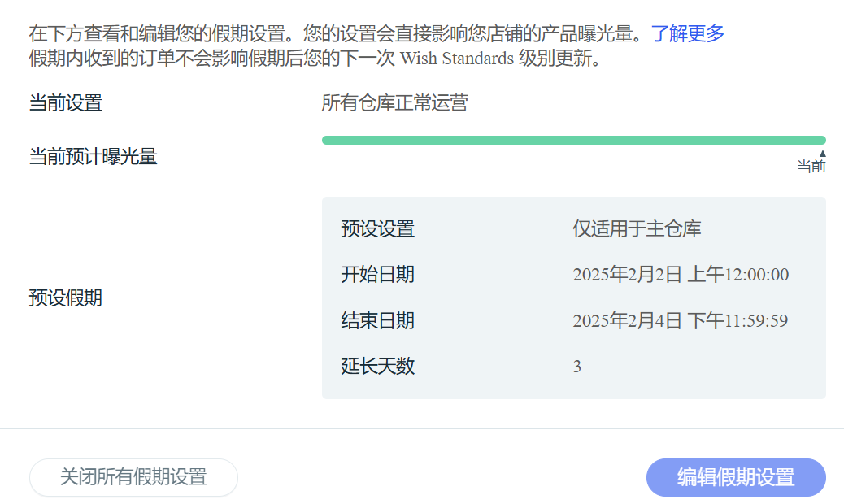Click the 预设假期 row label
844x504 pixels.
click(66, 298)
